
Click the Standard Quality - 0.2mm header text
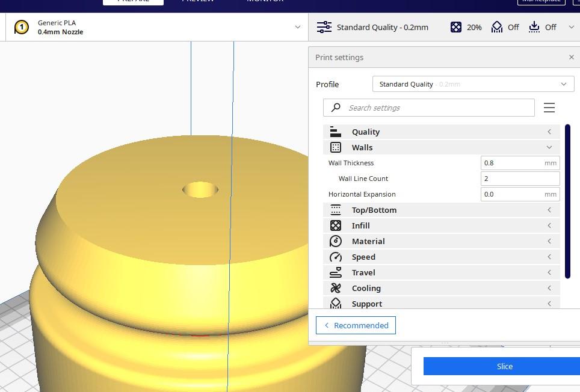pyautogui.click(x=383, y=27)
